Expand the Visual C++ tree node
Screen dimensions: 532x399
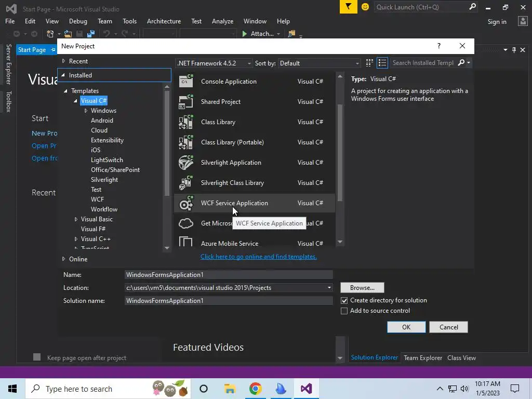[76, 239]
